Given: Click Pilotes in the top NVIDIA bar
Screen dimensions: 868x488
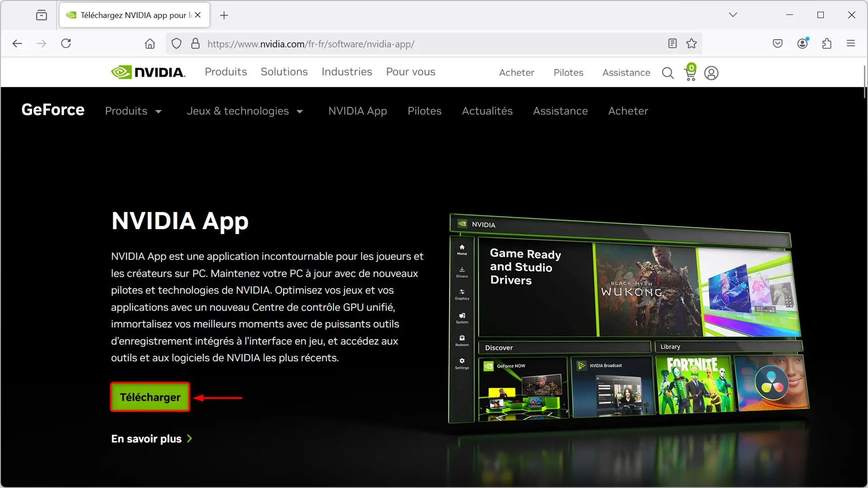Looking at the screenshot, I should tap(568, 73).
